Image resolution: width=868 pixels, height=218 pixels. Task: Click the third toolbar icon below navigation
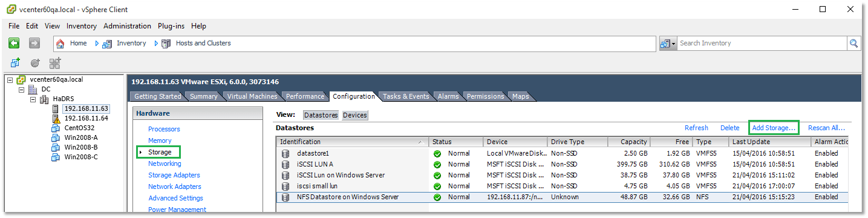tap(55, 62)
